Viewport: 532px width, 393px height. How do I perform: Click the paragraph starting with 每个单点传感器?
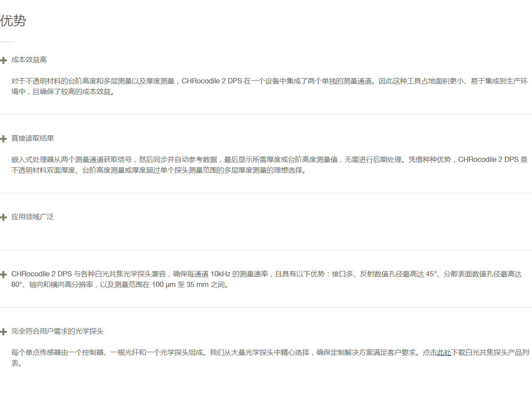266,358
